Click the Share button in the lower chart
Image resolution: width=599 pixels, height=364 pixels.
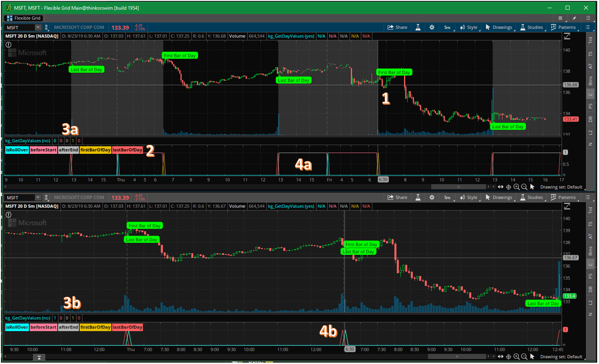[x=397, y=198]
